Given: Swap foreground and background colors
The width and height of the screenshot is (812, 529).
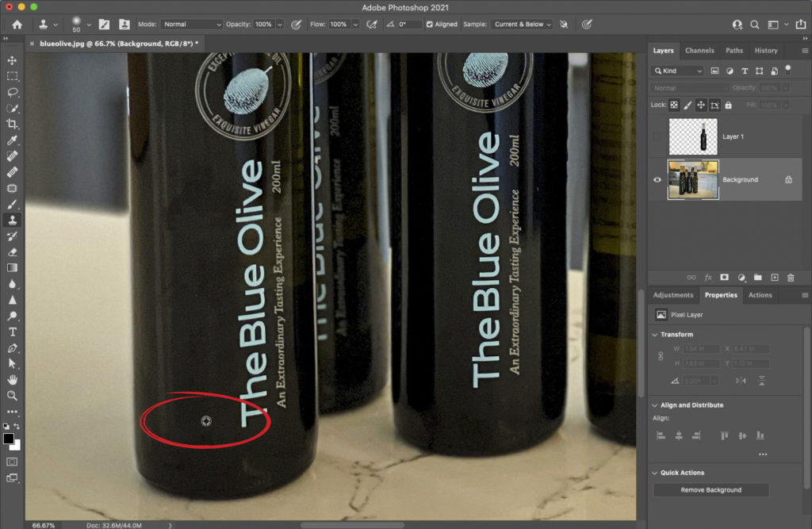Looking at the screenshot, I should [x=17, y=427].
